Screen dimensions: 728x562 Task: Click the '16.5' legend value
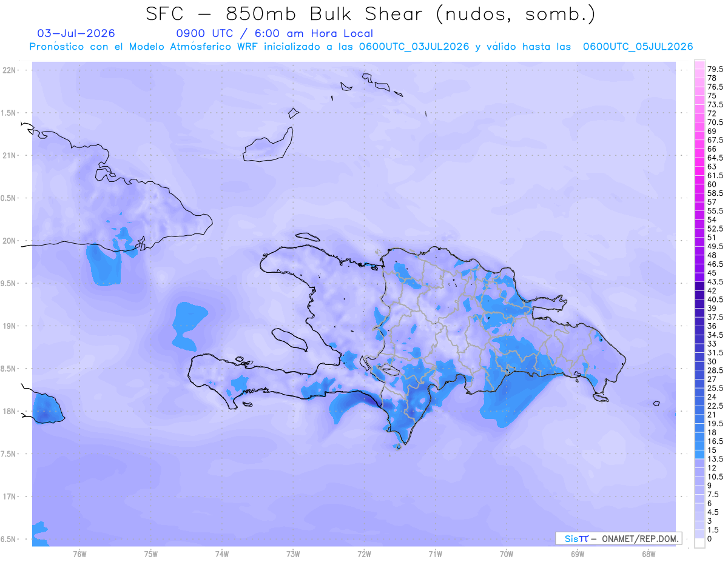715,441
